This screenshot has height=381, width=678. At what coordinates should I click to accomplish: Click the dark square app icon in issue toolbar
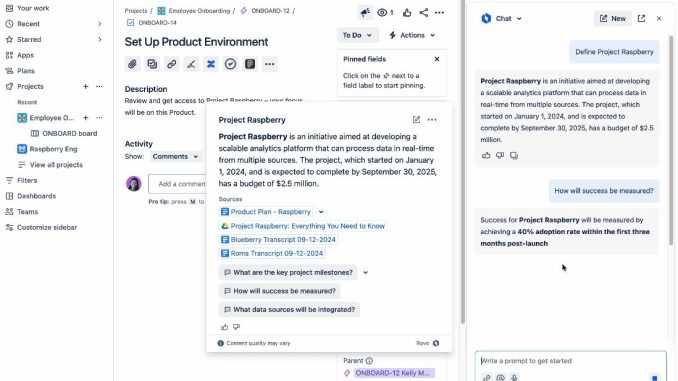coord(250,64)
